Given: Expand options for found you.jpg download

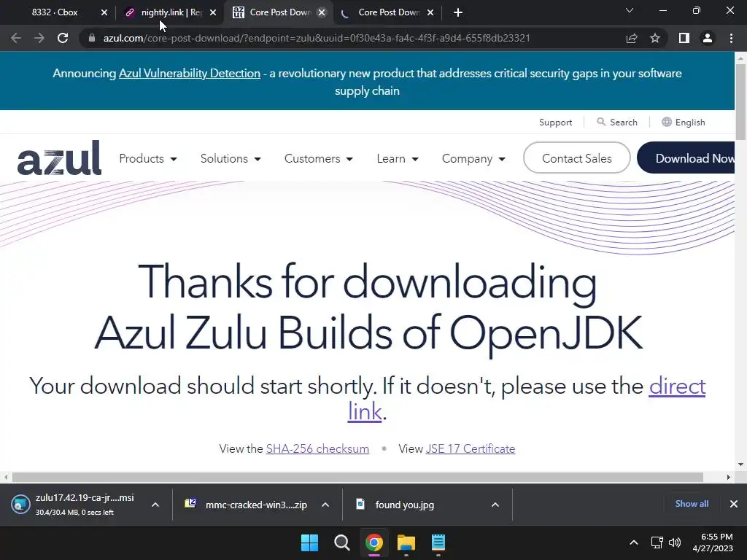Looking at the screenshot, I should [495, 505].
